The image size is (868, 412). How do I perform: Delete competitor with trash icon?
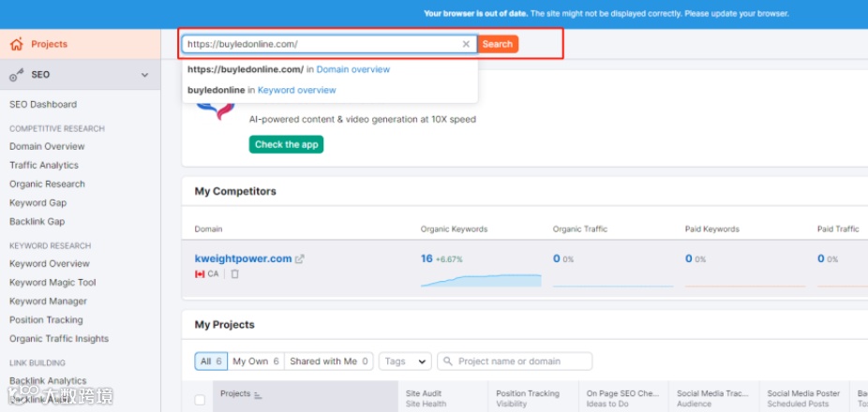234,273
